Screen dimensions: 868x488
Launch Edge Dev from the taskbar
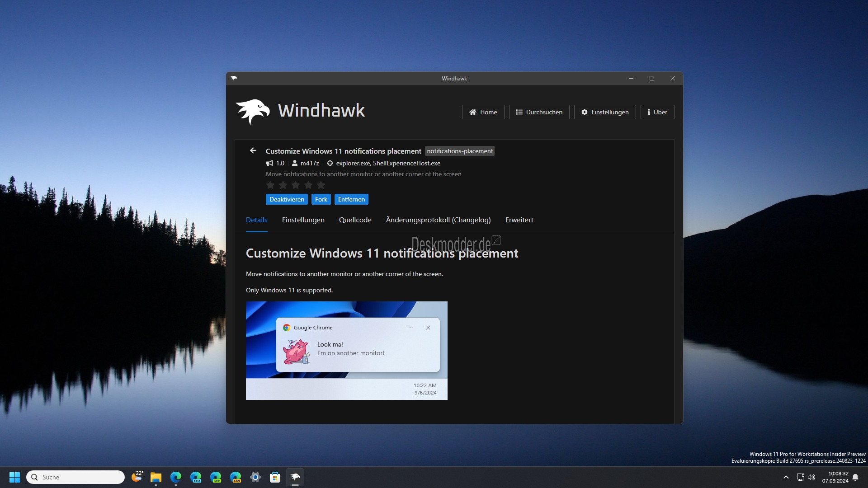pos(216,477)
